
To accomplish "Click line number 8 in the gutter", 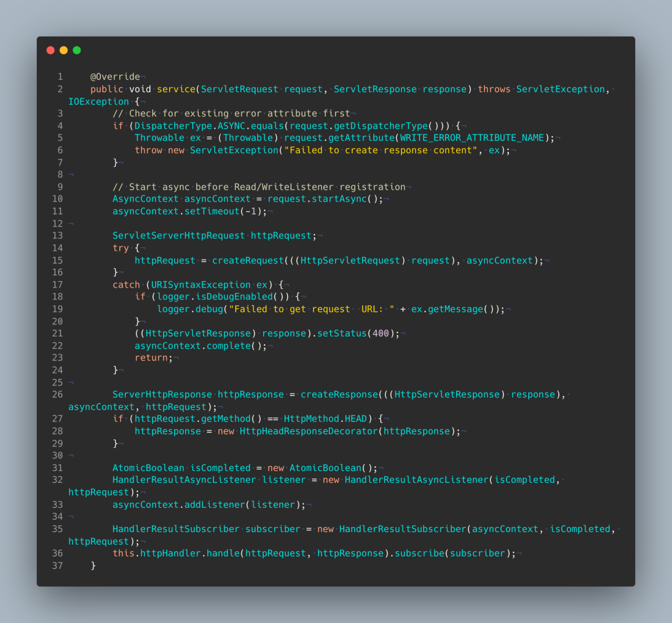I will (60, 175).
